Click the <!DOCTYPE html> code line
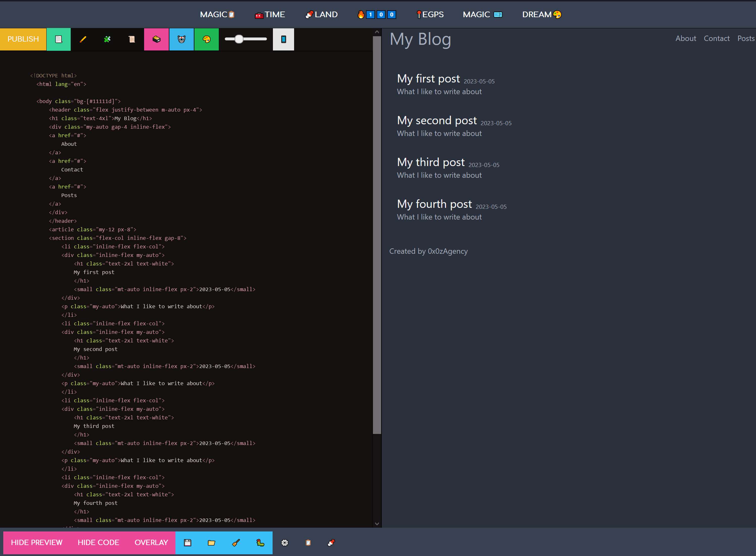 click(53, 75)
